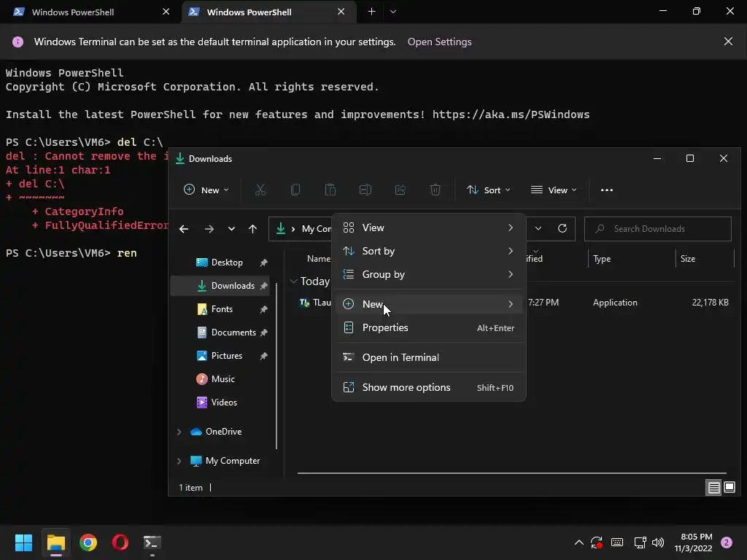Choose Show more options
The height and width of the screenshot is (560, 747).
429,387
